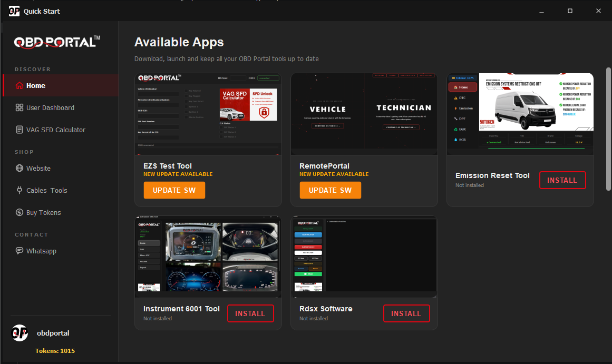Click 'NEW UPDATE AVAILABLE' under EZS Test Tool

(178, 174)
